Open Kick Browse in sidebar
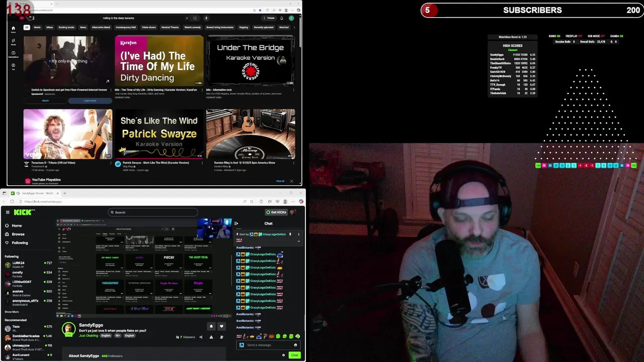The image size is (644, 362). click(18, 234)
